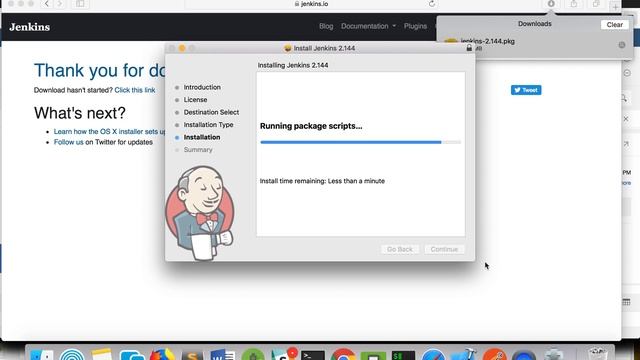The width and height of the screenshot is (640, 360).
Task: Open Terminal from the Dock
Action: tap(313, 355)
